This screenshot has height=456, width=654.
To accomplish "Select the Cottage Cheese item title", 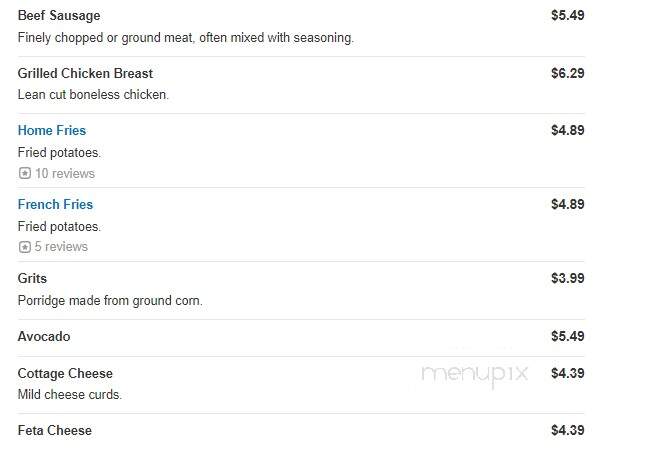I will tap(65, 373).
